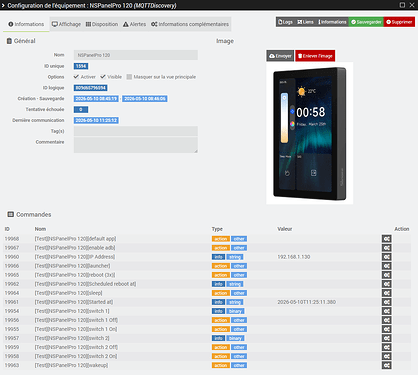Viewport: 418px width, 375px height.
Task: Switch to the Disposition tab
Action: coord(102,24)
